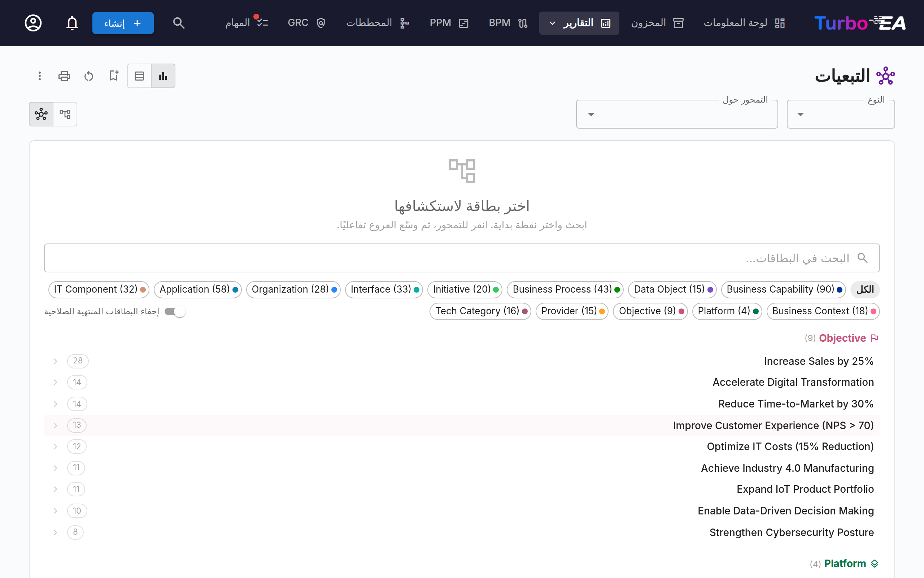
Task: Open the النوع type dropdown
Action: 841,114
